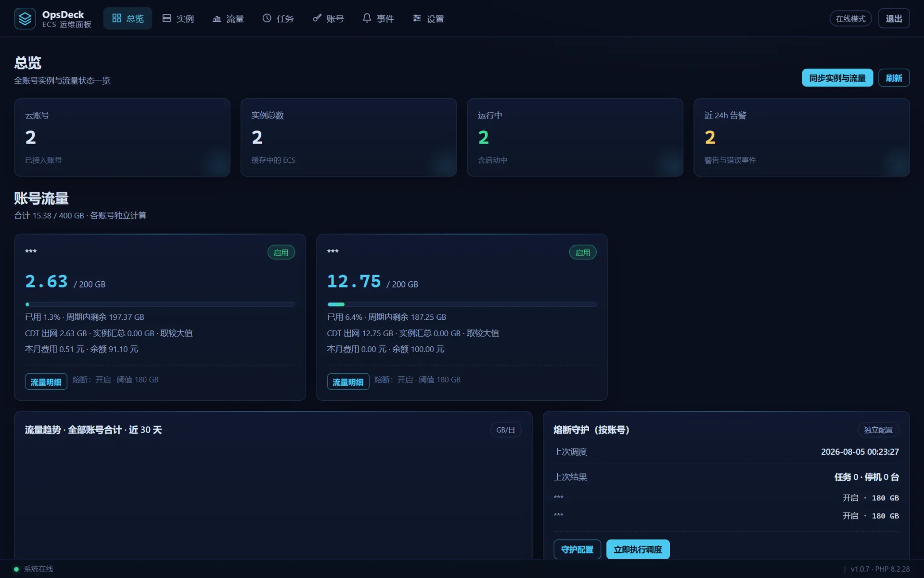924x578 pixels.
Task: Click 熔断守护（按账号）heading
Action: [x=591, y=430]
